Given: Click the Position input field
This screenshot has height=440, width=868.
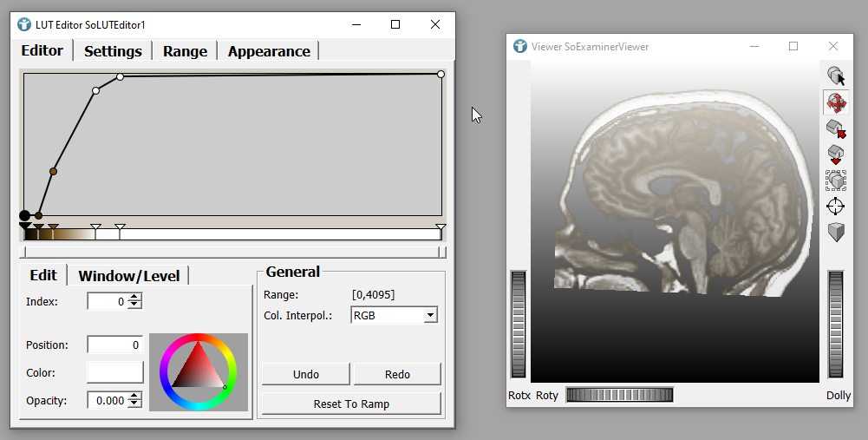Looking at the screenshot, I should point(115,345).
